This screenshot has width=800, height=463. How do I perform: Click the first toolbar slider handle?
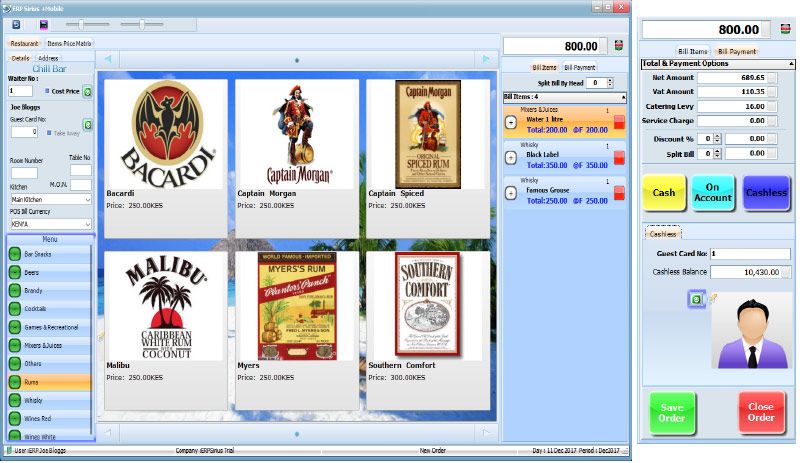point(81,24)
